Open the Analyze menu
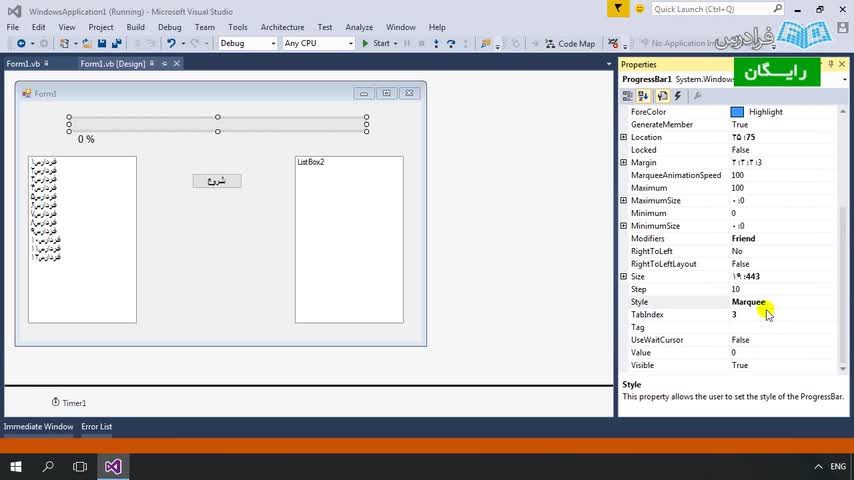Image resolution: width=854 pixels, height=480 pixels. click(359, 27)
